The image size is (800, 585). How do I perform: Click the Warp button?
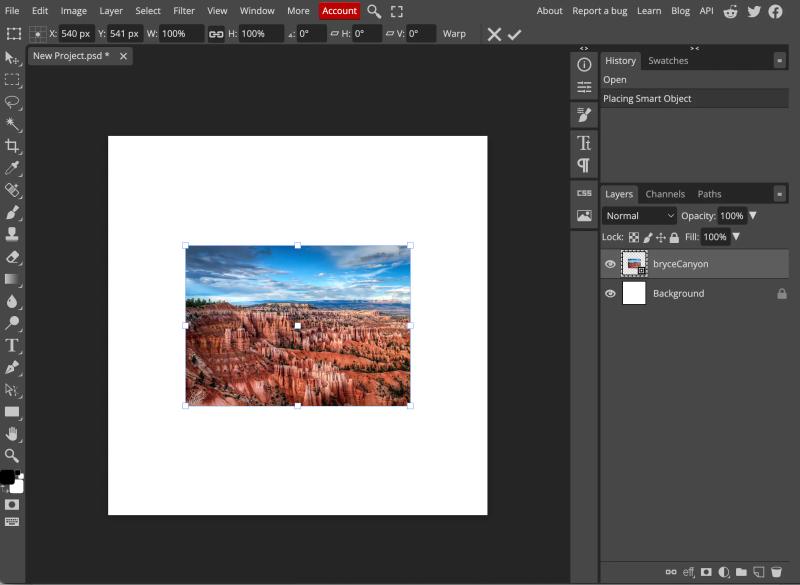454,34
